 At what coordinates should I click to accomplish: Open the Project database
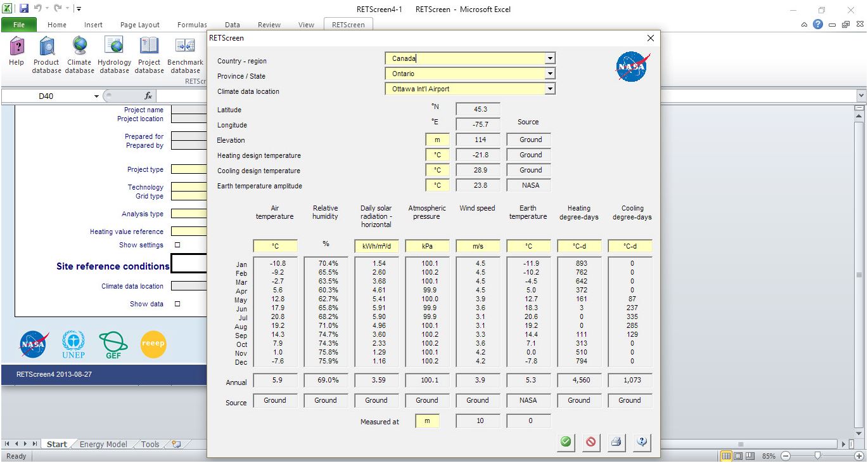point(149,55)
